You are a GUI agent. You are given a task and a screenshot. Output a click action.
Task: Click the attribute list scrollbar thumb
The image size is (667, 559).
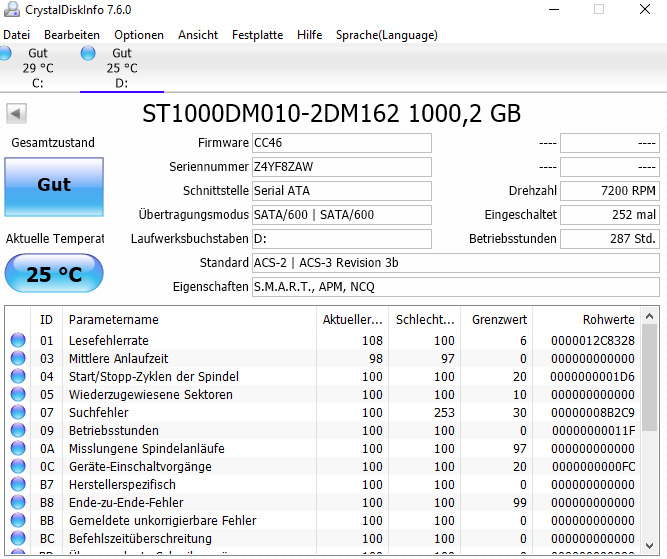(x=649, y=378)
